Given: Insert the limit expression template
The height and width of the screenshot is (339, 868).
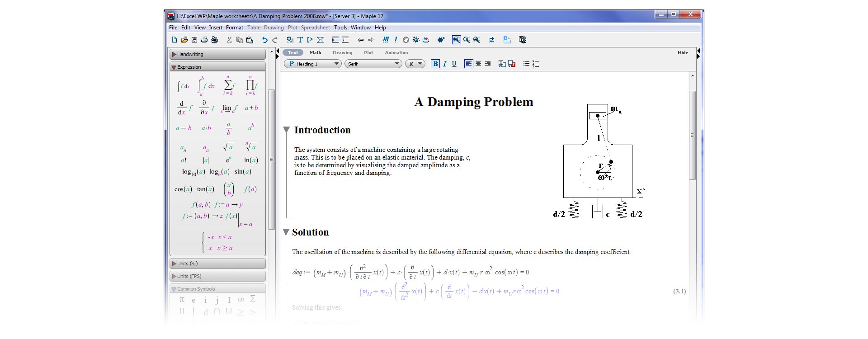Looking at the screenshot, I should [x=229, y=108].
